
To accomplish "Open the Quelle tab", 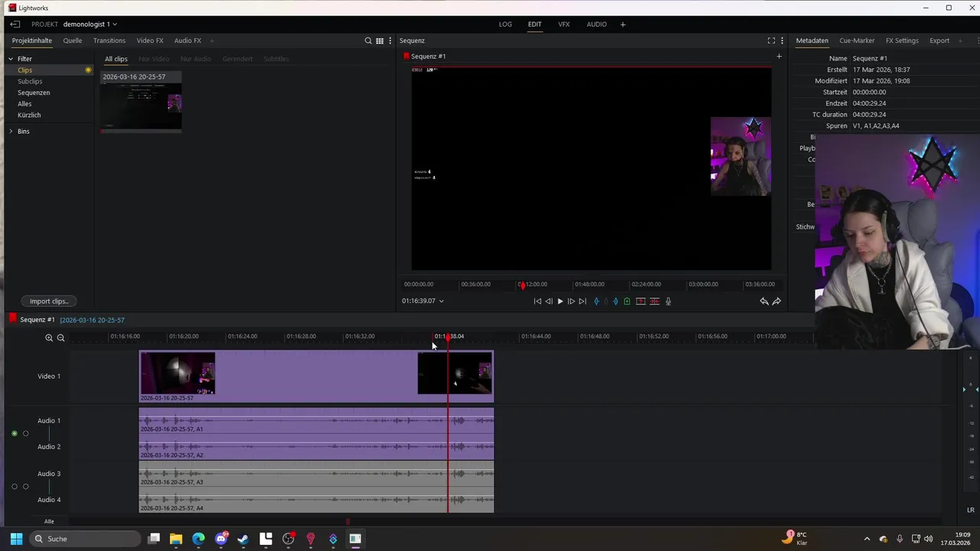I will coord(73,41).
